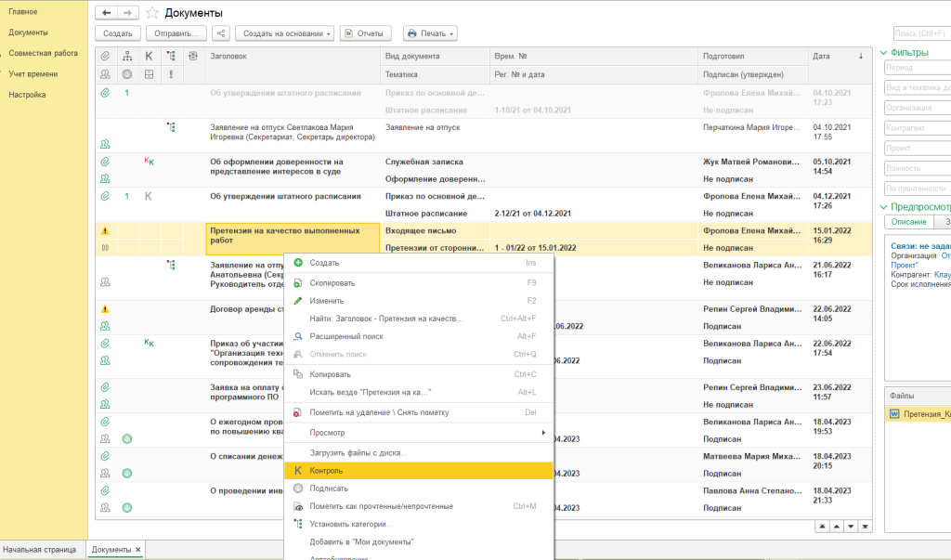Add Документы to favorites with star
This screenshot has width=951, height=560.
(152, 13)
